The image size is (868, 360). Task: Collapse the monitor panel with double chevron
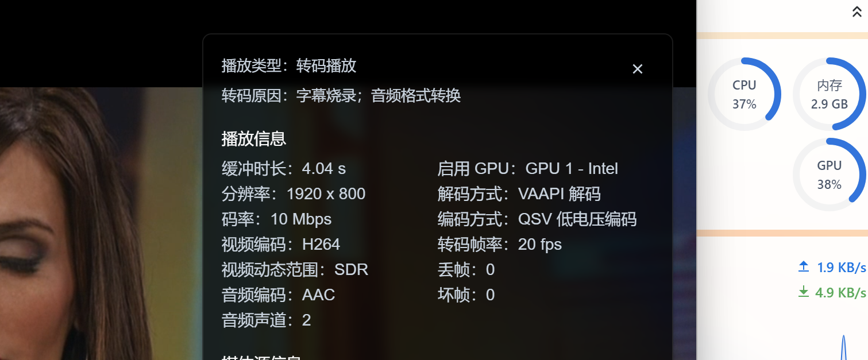pyautogui.click(x=857, y=13)
